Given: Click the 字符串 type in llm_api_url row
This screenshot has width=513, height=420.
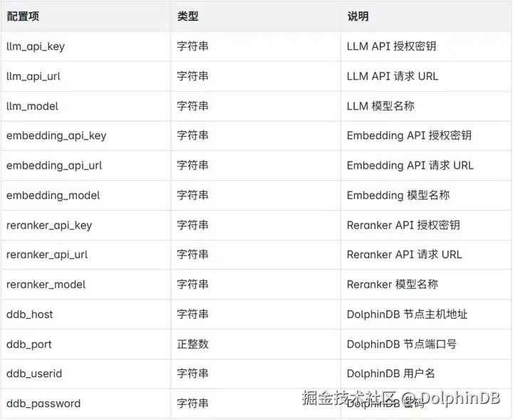Looking at the screenshot, I should click(192, 76).
